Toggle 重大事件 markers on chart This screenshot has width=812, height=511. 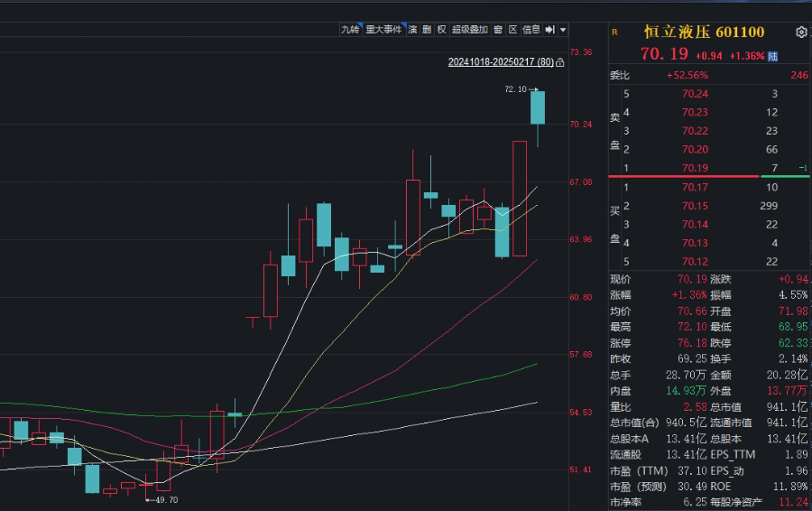click(383, 30)
